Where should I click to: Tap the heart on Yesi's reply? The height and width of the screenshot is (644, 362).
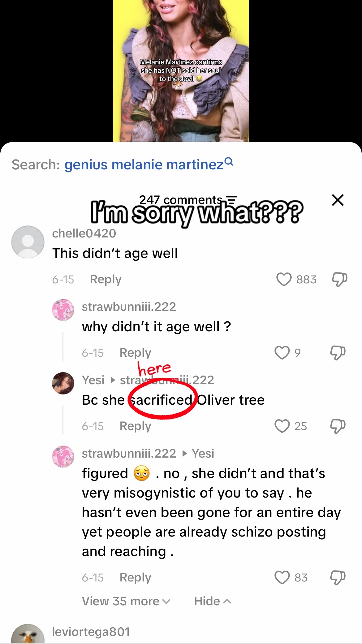282,426
